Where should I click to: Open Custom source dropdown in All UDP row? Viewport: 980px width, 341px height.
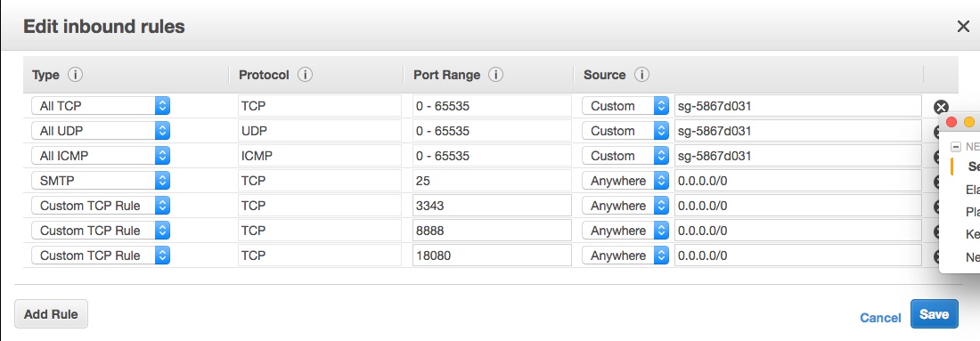(x=625, y=131)
